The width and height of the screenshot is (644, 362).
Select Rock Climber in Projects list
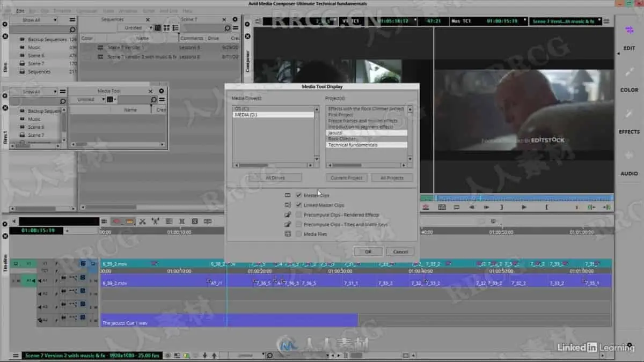click(x=367, y=139)
